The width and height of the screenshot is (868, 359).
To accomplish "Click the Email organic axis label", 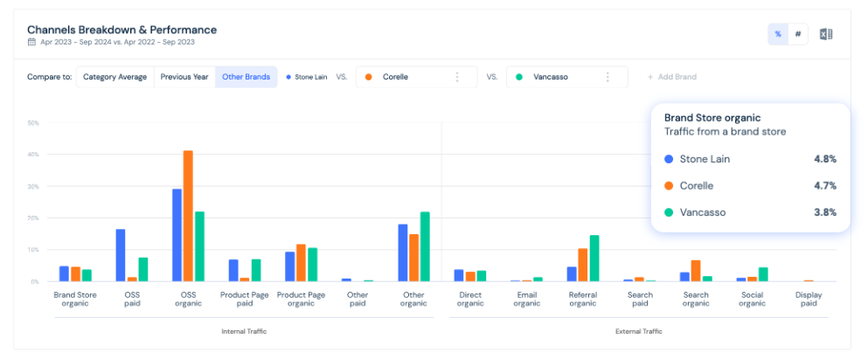I will pyautogui.click(x=526, y=299).
